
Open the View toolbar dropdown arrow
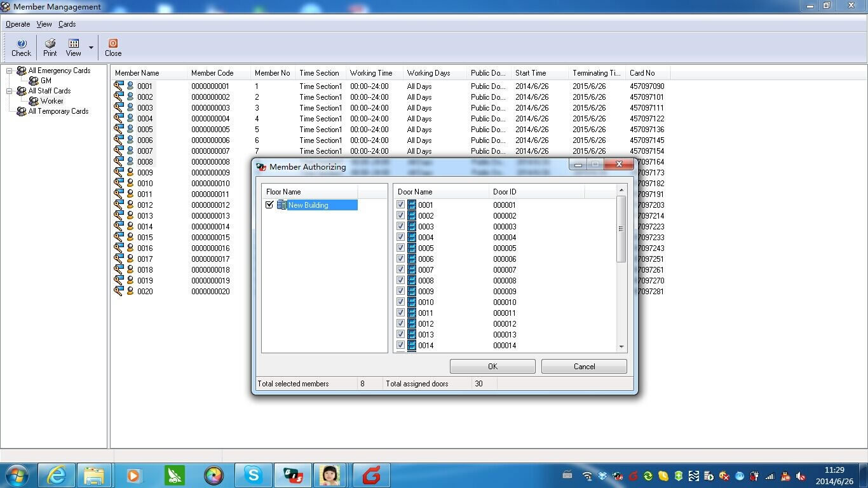point(91,48)
